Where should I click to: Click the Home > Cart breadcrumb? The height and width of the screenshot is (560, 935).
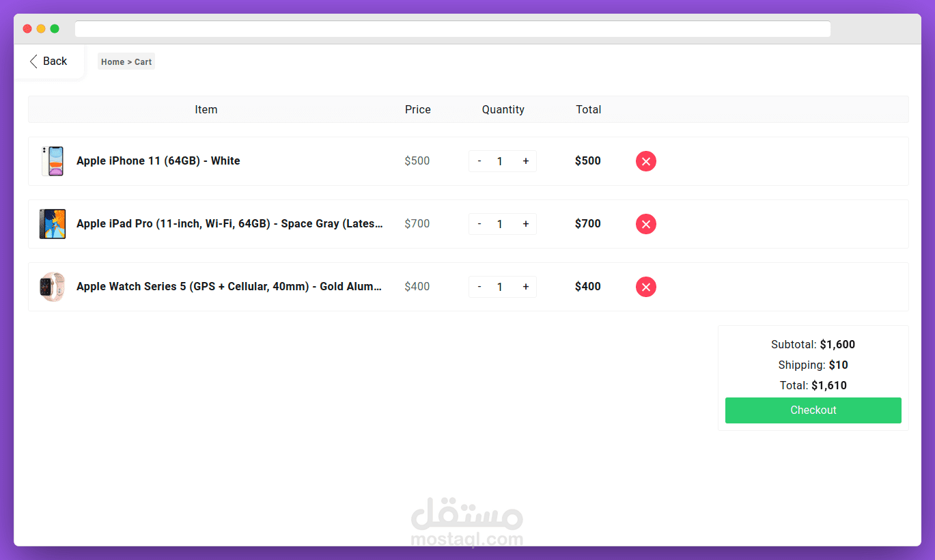tap(126, 62)
